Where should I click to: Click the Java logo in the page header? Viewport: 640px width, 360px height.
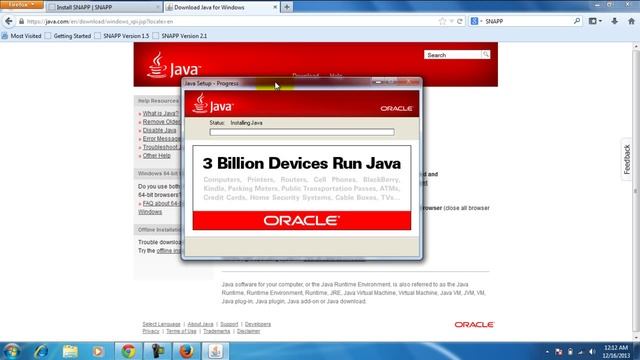pyautogui.click(x=174, y=65)
